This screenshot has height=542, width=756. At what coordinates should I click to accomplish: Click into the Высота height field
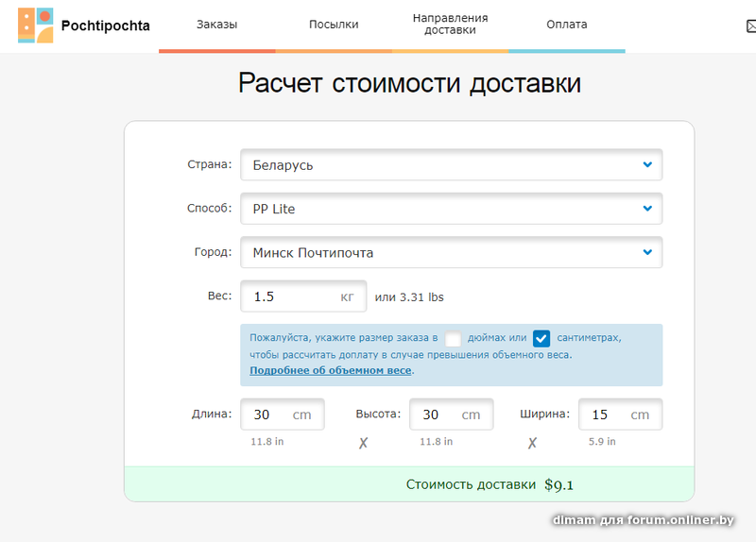coord(438,415)
